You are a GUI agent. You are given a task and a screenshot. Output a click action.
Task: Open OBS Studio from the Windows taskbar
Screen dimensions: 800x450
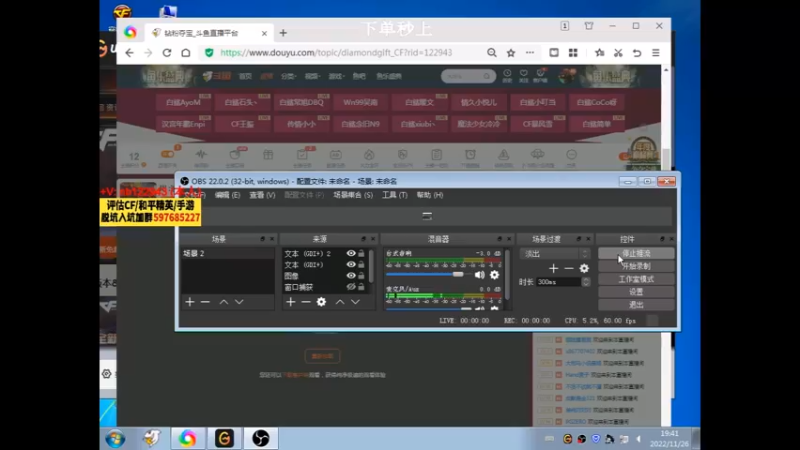(x=261, y=438)
